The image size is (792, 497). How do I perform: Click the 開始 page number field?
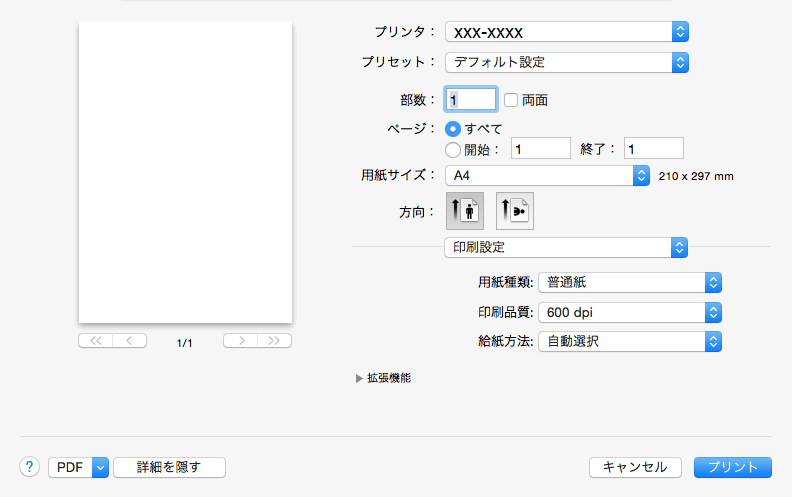(x=540, y=148)
